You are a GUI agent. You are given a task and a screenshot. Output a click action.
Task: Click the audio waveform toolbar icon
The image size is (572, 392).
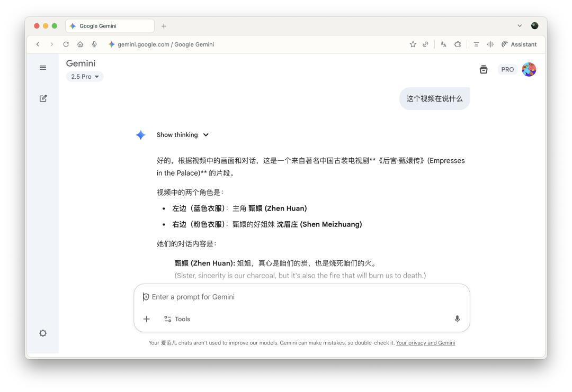click(x=490, y=44)
